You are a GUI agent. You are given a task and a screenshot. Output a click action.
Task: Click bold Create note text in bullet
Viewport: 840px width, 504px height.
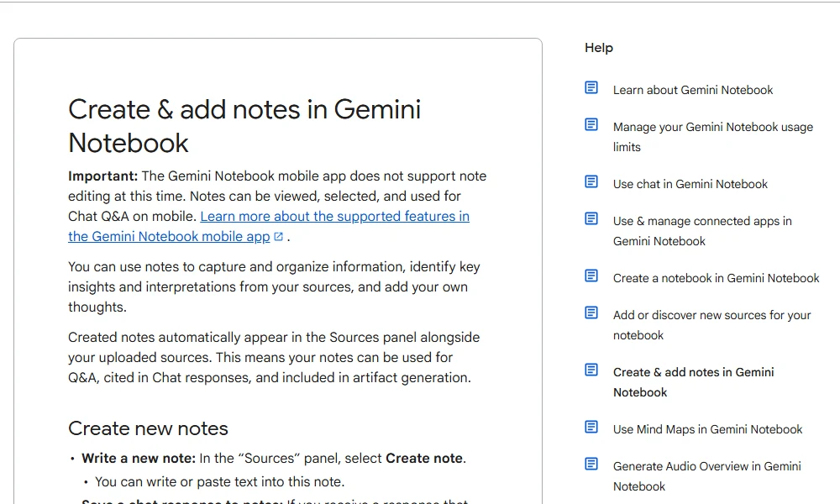tap(424, 459)
